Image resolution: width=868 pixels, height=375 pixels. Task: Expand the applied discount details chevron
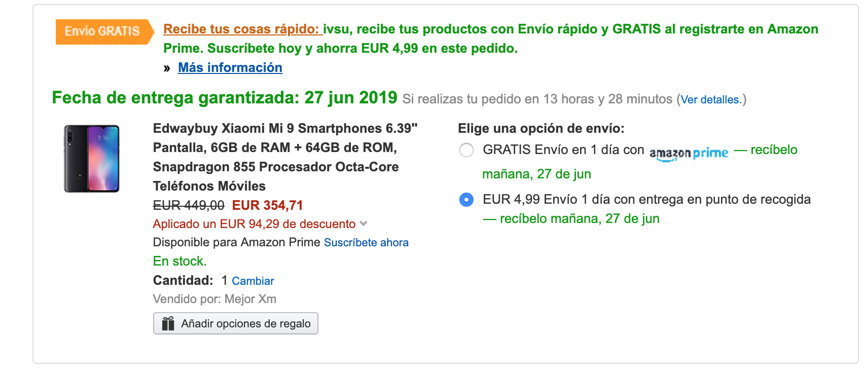pos(363,223)
